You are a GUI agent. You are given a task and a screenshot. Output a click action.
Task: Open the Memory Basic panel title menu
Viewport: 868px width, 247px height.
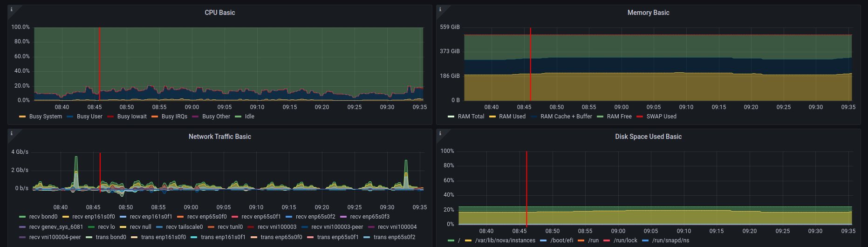tap(648, 13)
